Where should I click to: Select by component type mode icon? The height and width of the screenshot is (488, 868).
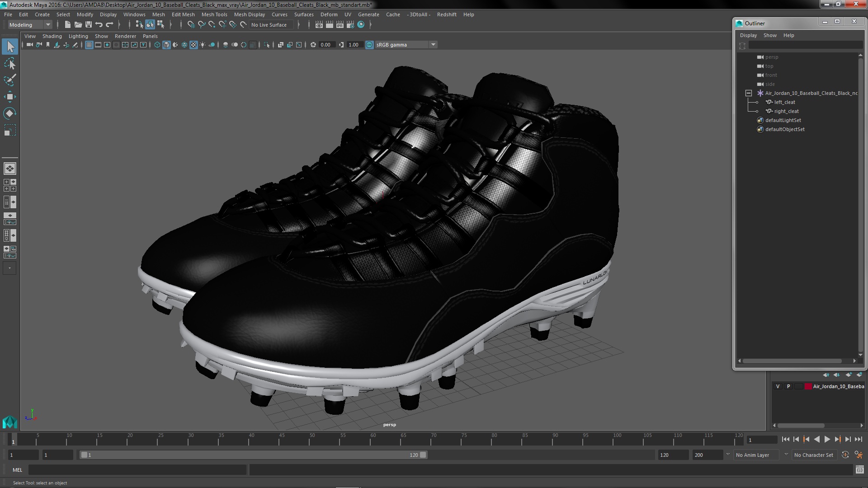(x=160, y=25)
